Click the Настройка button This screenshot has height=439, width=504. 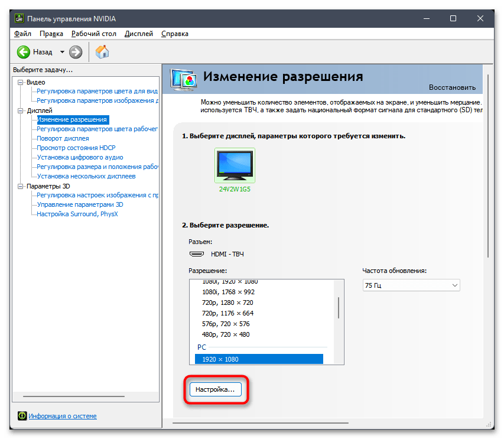[216, 389]
